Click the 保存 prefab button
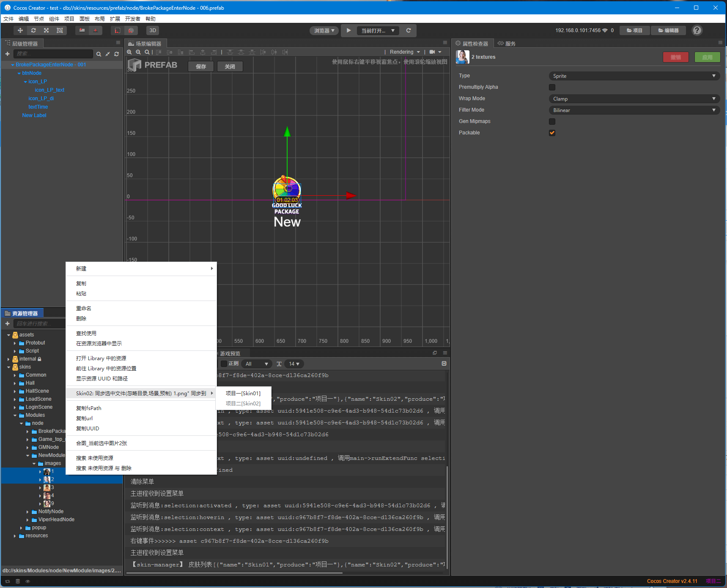This screenshot has height=588, width=727. pyautogui.click(x=201, y=66)
